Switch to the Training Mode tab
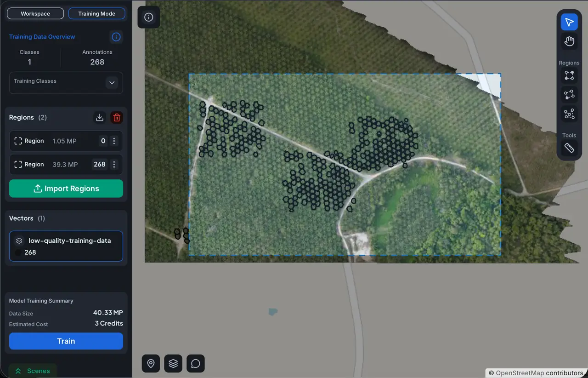Viewport: 588px width, 378px height. [96, 14]
